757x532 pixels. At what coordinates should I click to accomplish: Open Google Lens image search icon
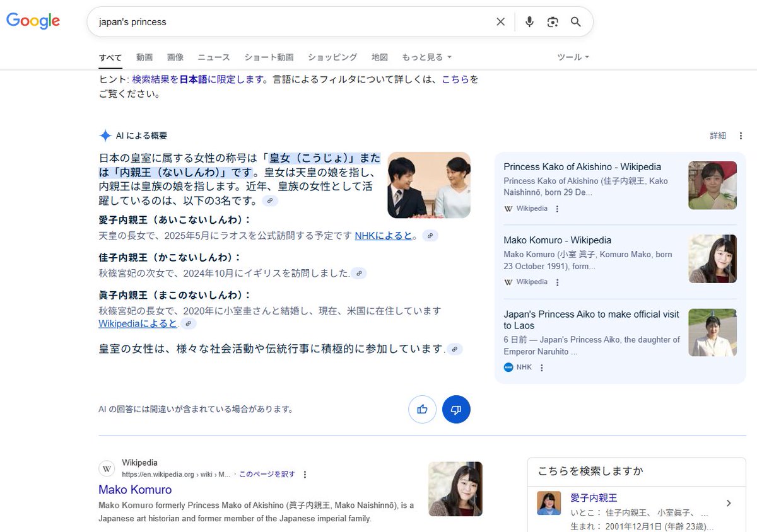click(x=553, y=22)
